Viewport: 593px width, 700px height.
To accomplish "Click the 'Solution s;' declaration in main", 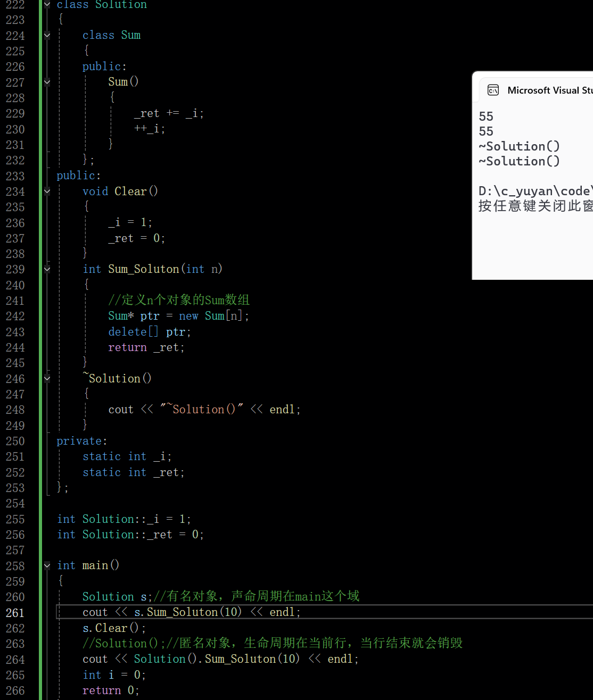I will click(x=118, y=596).
